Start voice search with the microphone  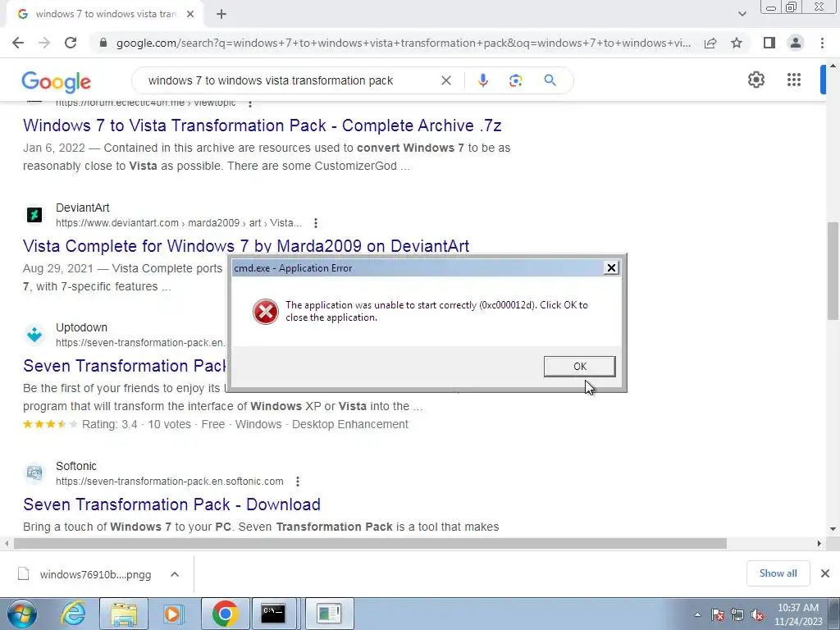(x=482, y=80)
